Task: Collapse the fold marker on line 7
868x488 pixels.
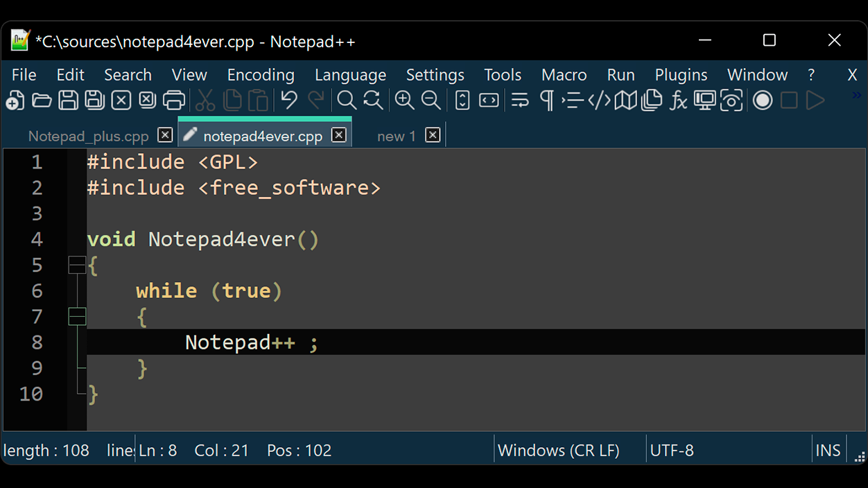Action: click(77, 317)
